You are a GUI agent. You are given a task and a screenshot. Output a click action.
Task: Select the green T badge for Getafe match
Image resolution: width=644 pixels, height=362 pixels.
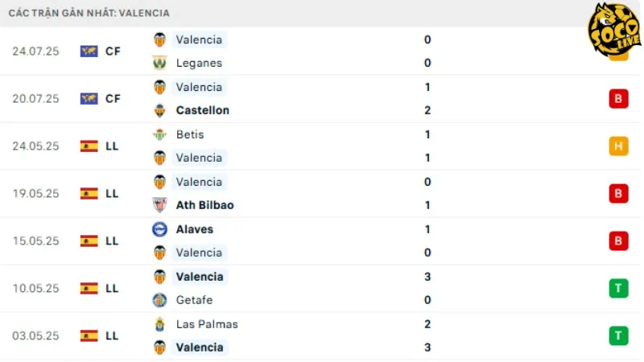click(618, 288)
